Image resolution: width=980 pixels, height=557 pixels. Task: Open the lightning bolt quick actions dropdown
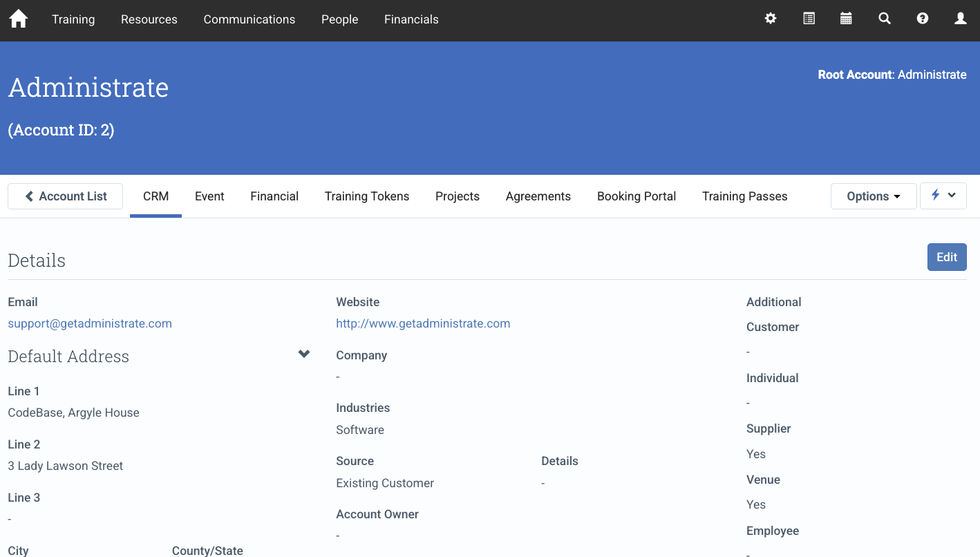coord(943,196)
